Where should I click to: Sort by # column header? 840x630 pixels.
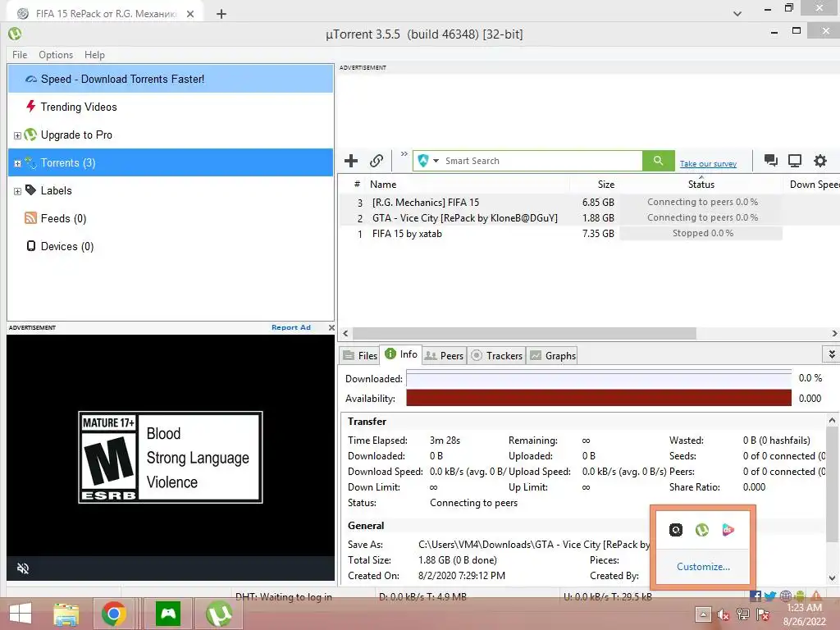coord(357,184)
